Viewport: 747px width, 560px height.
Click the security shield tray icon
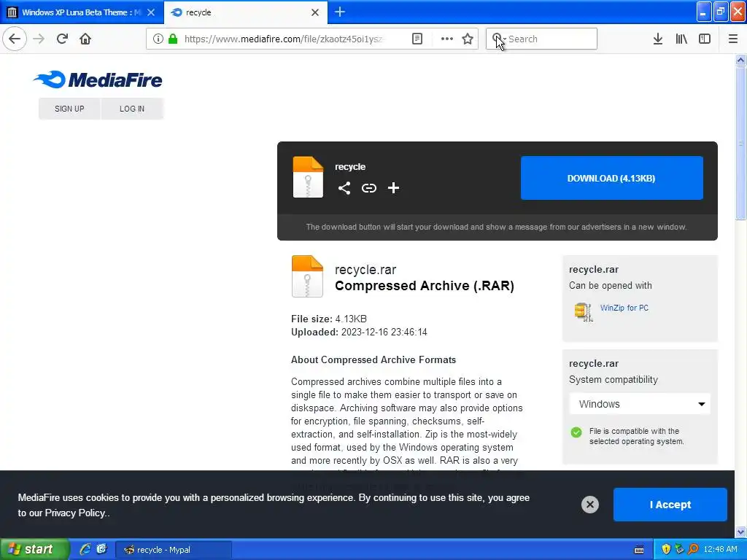click(666, 549)
